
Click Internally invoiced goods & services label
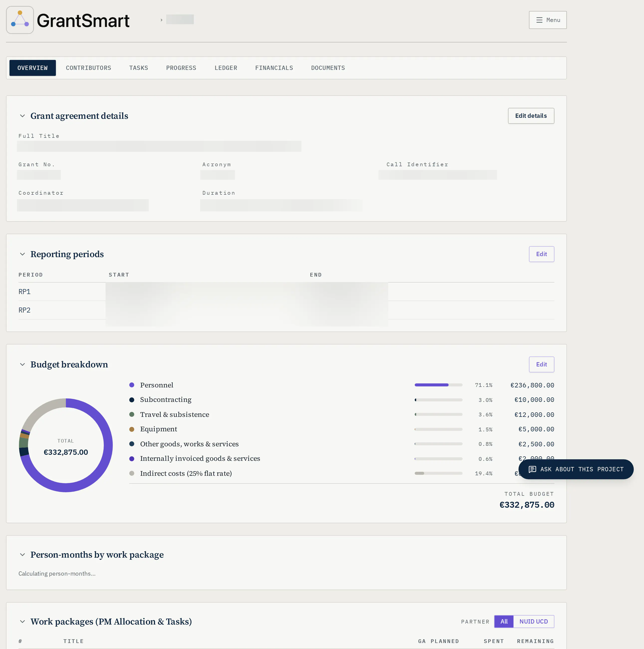[200, 459]
